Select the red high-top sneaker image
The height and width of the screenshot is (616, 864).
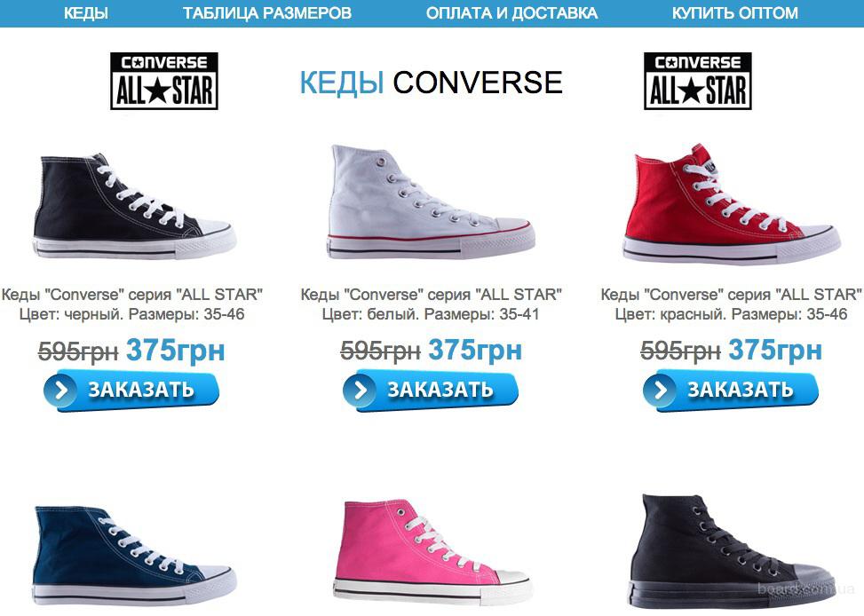(732, 202)
